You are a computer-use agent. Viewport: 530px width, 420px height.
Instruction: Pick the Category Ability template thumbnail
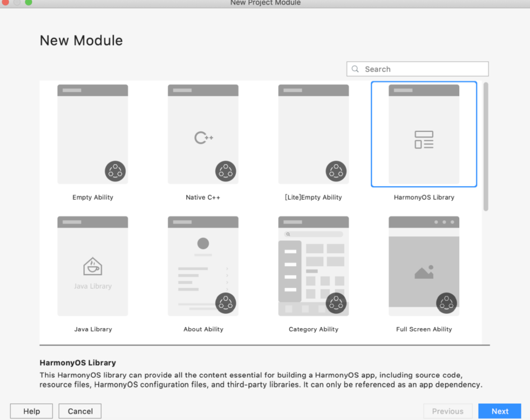point(314,266)
